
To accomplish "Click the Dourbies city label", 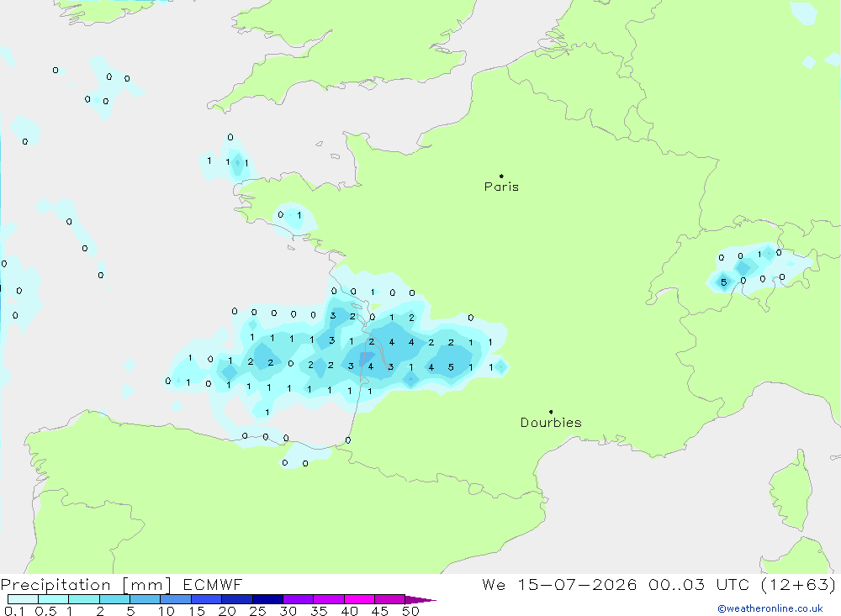I will pyautogui.click(x=551, y=423).
